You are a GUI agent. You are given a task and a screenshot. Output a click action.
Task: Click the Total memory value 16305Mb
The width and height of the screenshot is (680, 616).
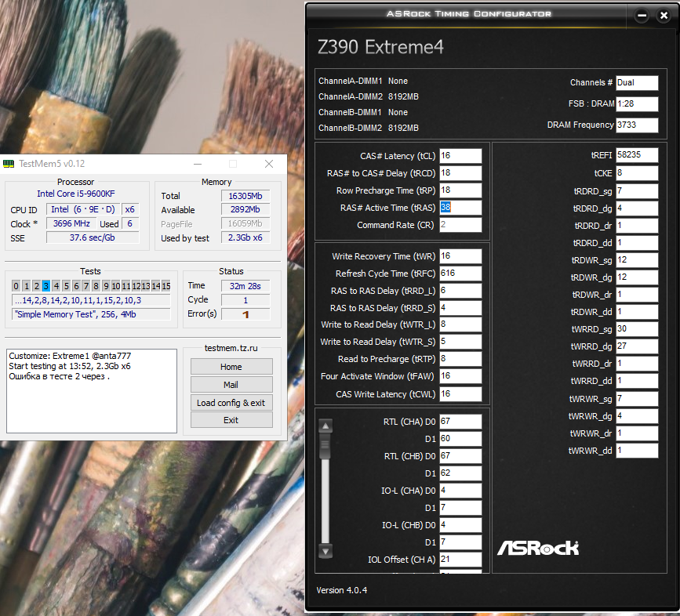(245, 196)
